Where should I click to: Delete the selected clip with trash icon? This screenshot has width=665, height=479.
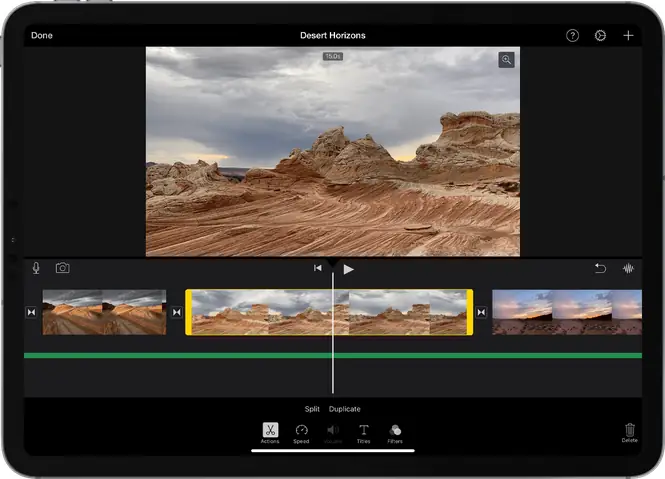[630, 433]
